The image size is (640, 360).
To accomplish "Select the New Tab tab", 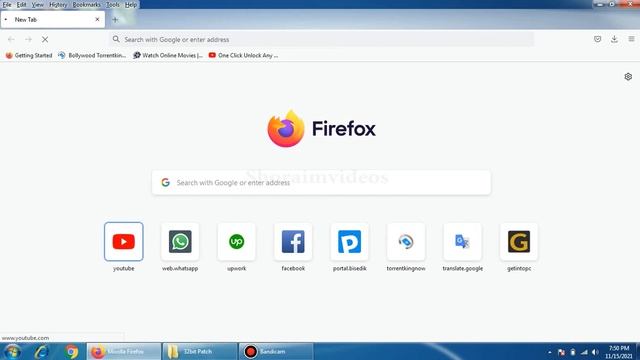I will pyautogui.click(x=52, y=20).
